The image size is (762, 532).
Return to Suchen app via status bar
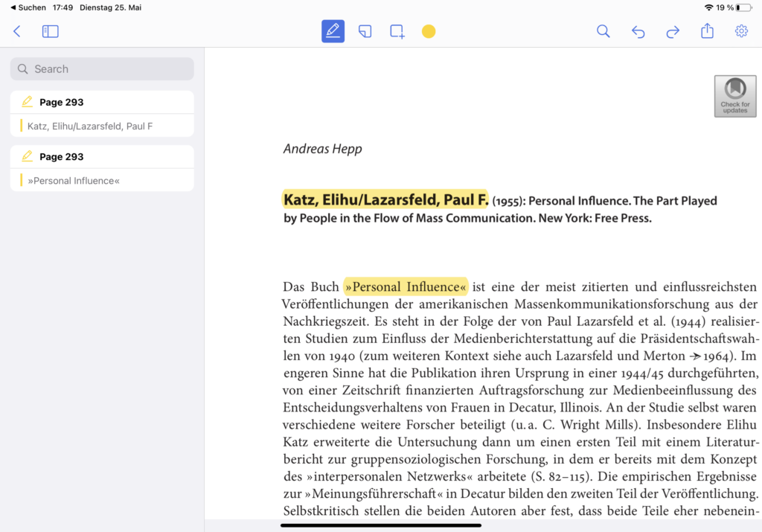(28, 7)
